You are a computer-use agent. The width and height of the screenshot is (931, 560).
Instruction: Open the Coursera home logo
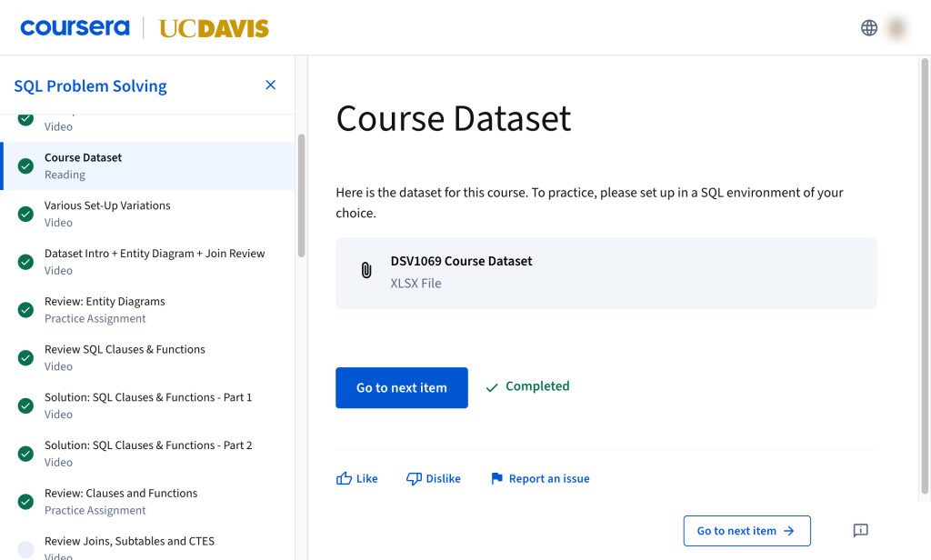tap(75, 28)
